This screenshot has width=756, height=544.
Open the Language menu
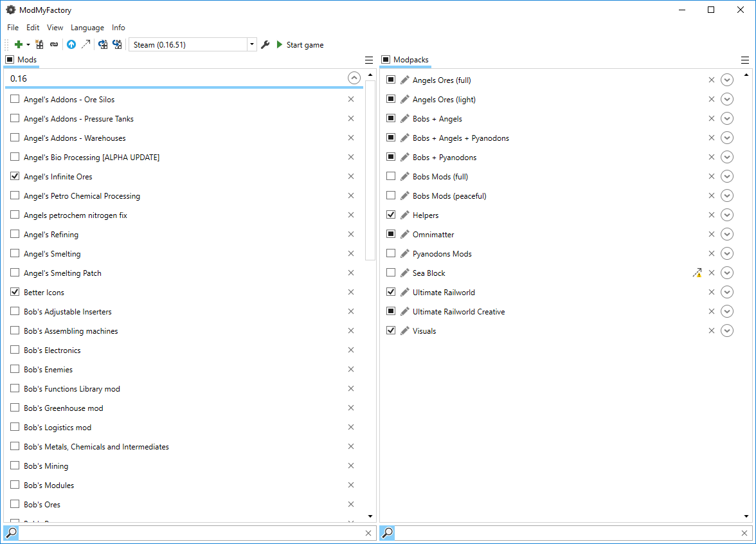coord(87,28)
